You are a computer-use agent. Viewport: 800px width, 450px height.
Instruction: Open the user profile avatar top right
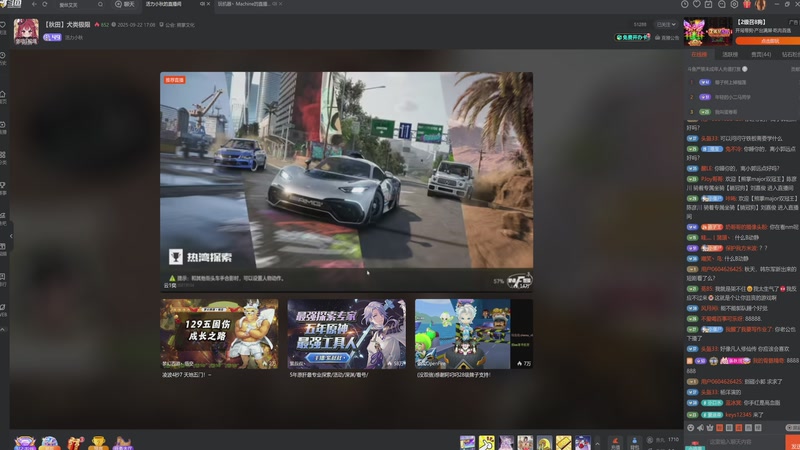tap(760, 5)
